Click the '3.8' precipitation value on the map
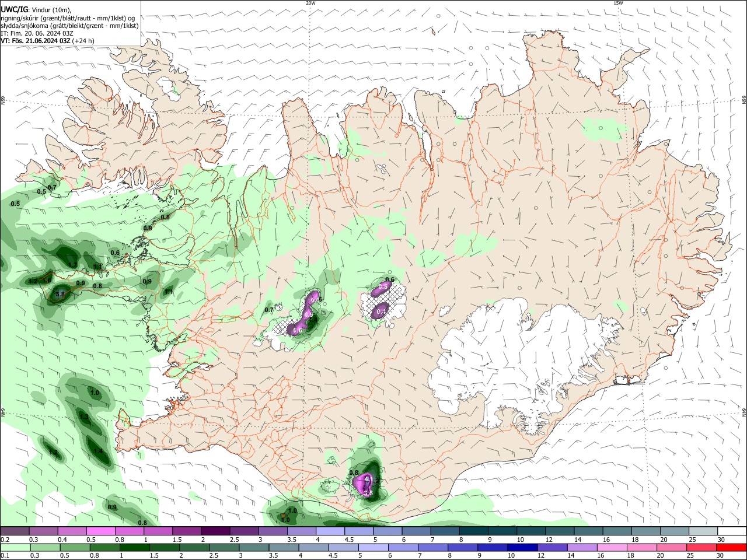The width and height of the screenshot is (747, 560). [60, 295]
